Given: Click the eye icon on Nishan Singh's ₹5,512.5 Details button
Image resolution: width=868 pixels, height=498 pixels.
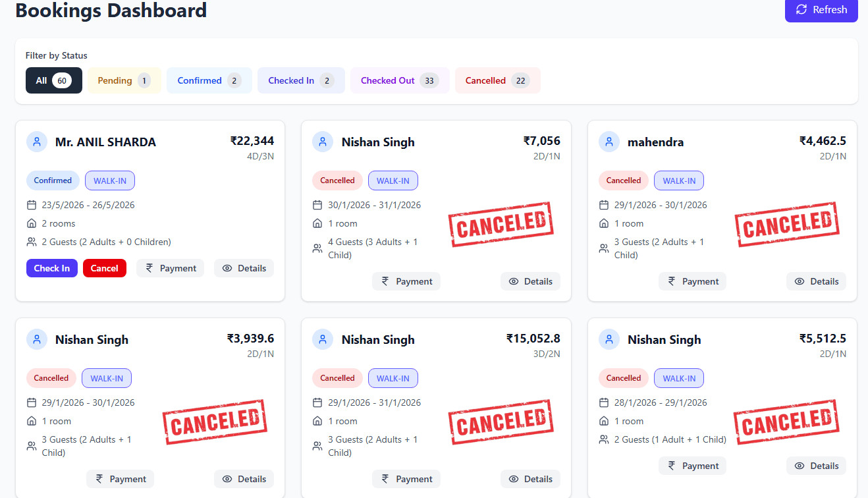Looking at the screenshot, I should point(799,466).
